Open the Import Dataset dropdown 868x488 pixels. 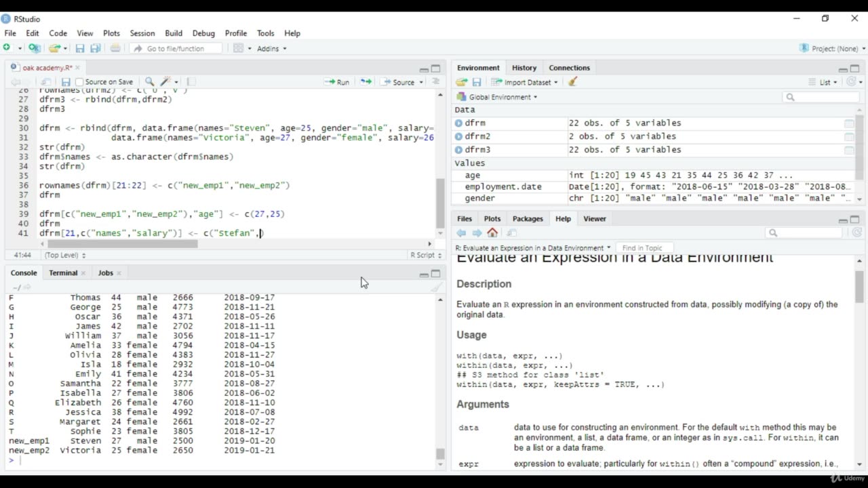pyautogui.click(x=525, y=82)
